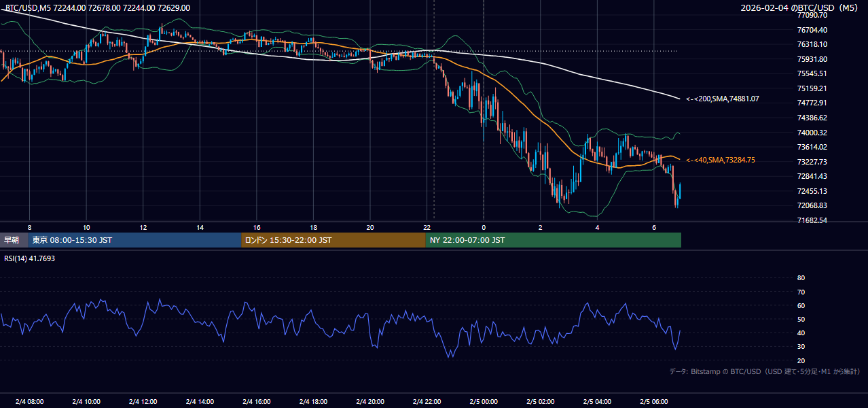Image resolution: width=868 pixels, height=408 pixels.
Task: Click the RSI axis level 20 label
Action: tap(801, 360)
